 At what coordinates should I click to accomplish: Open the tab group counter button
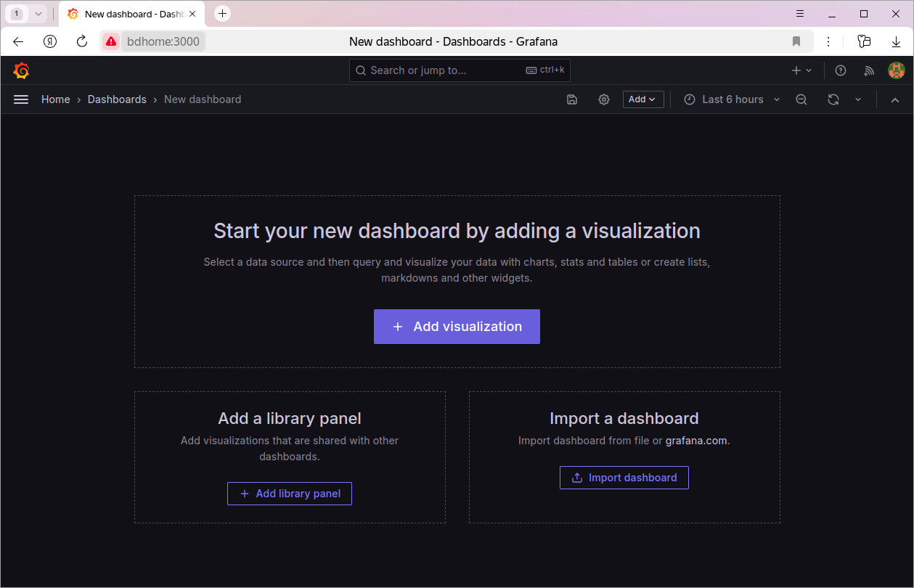[17, 14]
